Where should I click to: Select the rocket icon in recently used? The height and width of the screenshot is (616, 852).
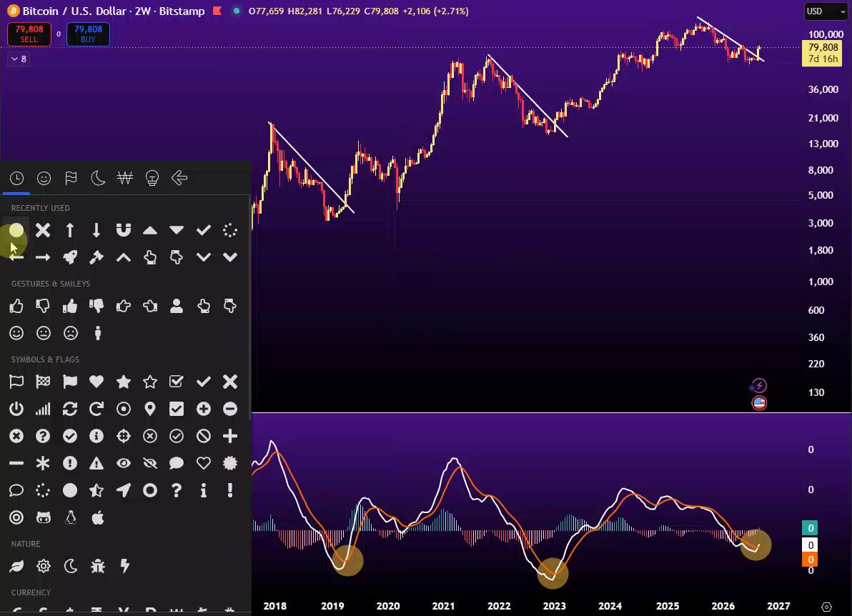[70, 257]
